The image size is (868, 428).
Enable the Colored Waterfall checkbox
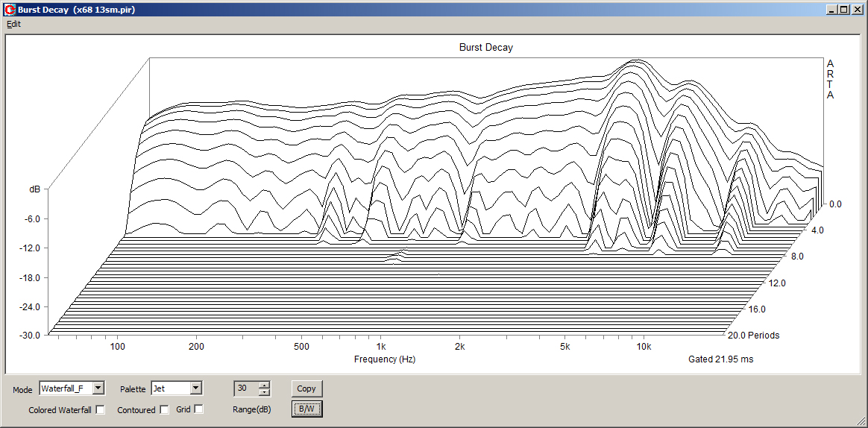tap(101, 409)
